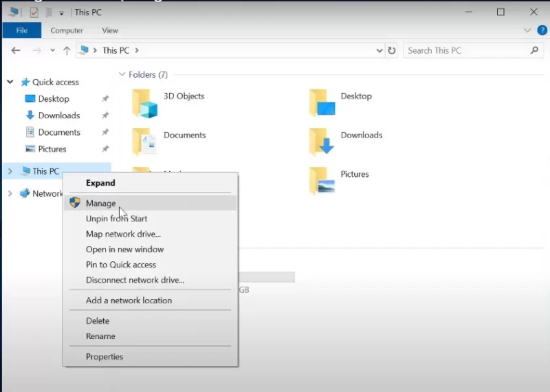550x392 pixels.
Task: Click the refresh icon beside address bar
Action: pos(391,50)
